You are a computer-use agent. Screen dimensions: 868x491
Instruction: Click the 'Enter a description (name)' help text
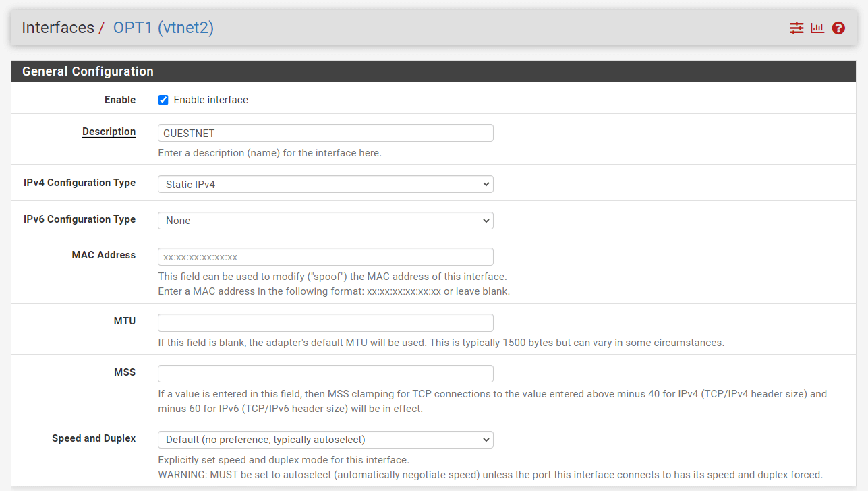coord(270,153)
